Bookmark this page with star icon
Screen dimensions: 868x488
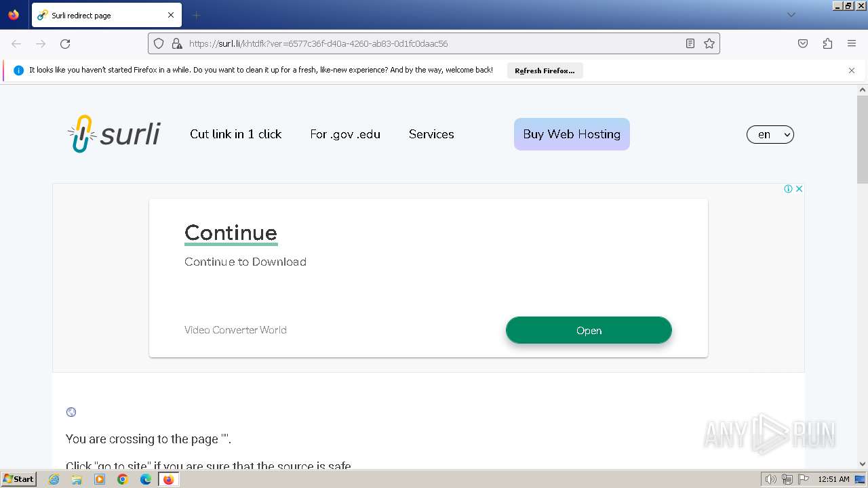[709, 43]
